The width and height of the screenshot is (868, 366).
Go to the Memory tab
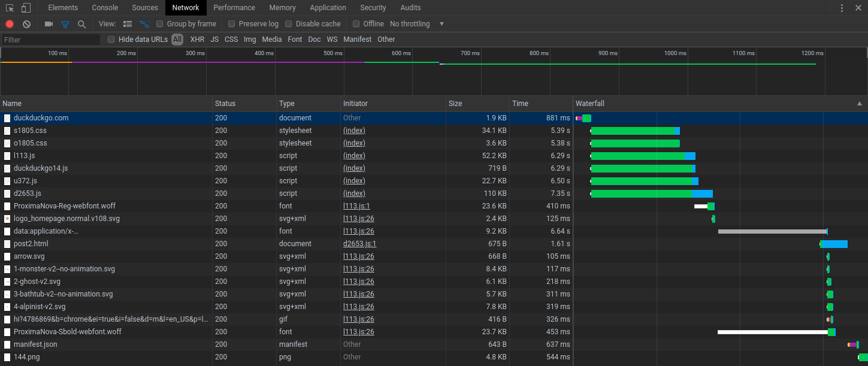[x=282, y=8]
